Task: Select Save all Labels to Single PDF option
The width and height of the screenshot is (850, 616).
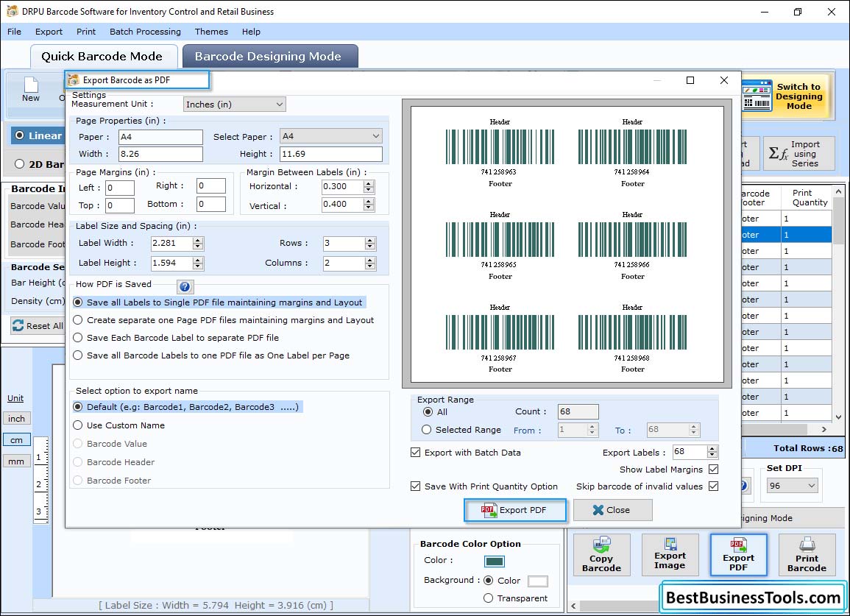Action: 77,302
